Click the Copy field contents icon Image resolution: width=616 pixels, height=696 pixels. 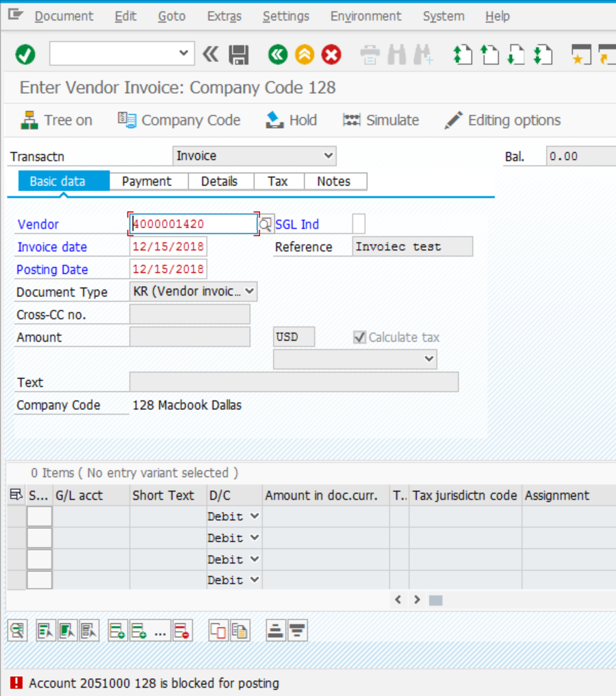tap(240, 630)
